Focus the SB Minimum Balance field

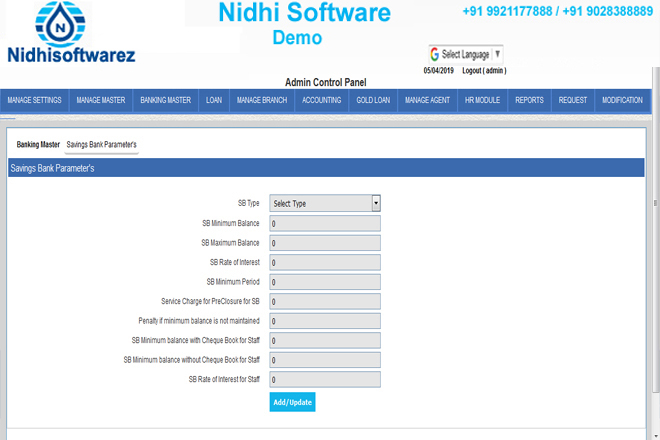[x=325, y=224]
